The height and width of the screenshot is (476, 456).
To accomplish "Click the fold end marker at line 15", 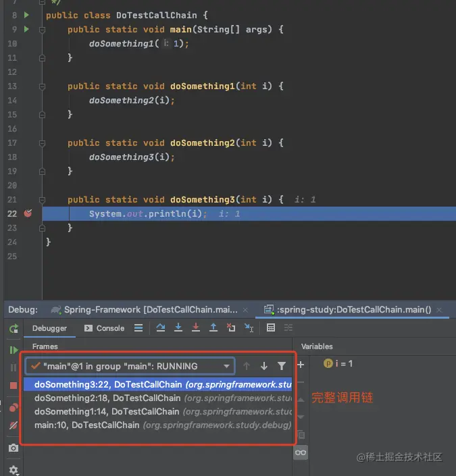I will (43, 115).
